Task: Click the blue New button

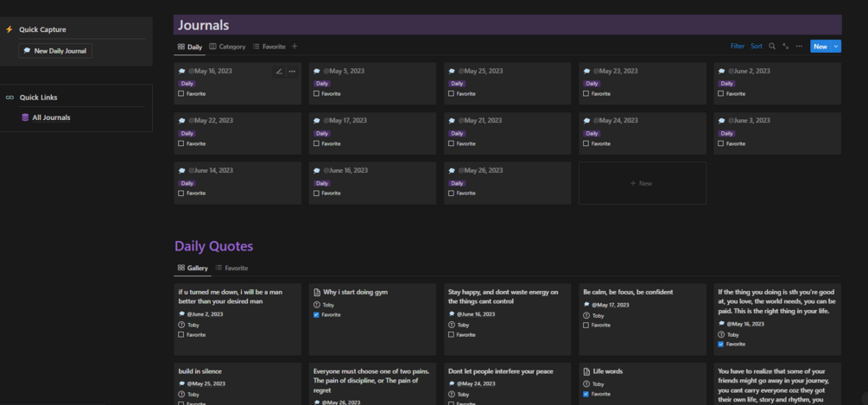Action: pos(820,47)
